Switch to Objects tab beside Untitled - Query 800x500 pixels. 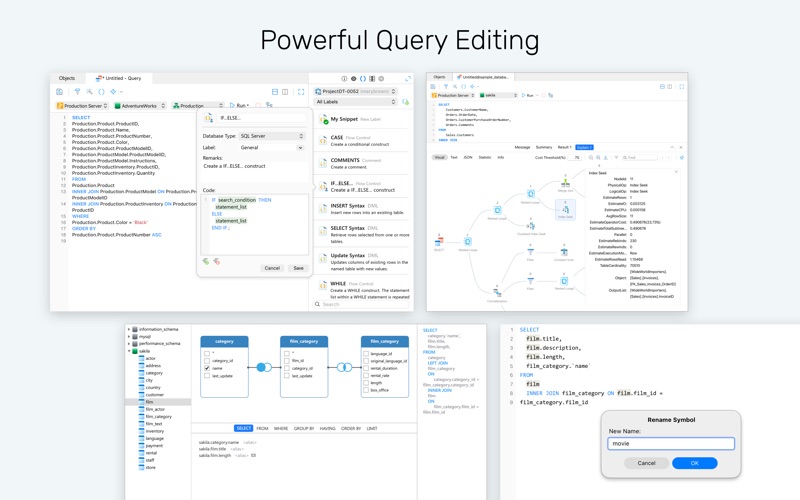67,78
